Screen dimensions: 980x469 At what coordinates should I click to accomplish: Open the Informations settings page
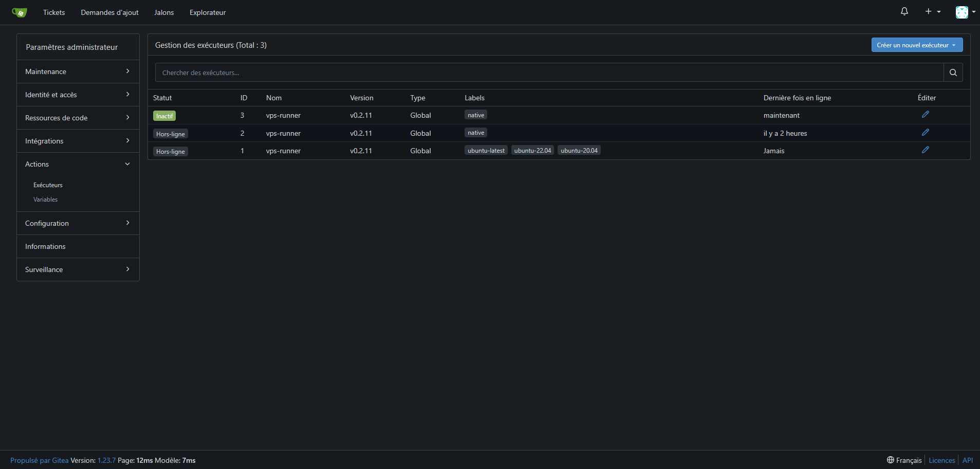click(45, 246)
